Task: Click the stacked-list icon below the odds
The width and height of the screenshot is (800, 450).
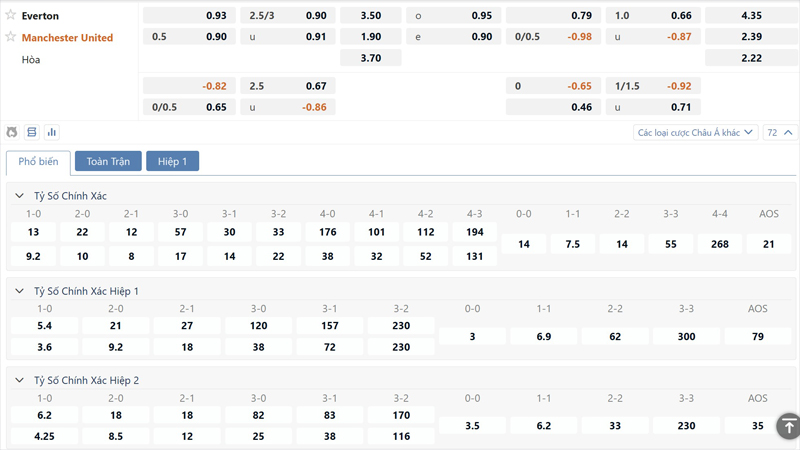Action: tap(32, 132)
